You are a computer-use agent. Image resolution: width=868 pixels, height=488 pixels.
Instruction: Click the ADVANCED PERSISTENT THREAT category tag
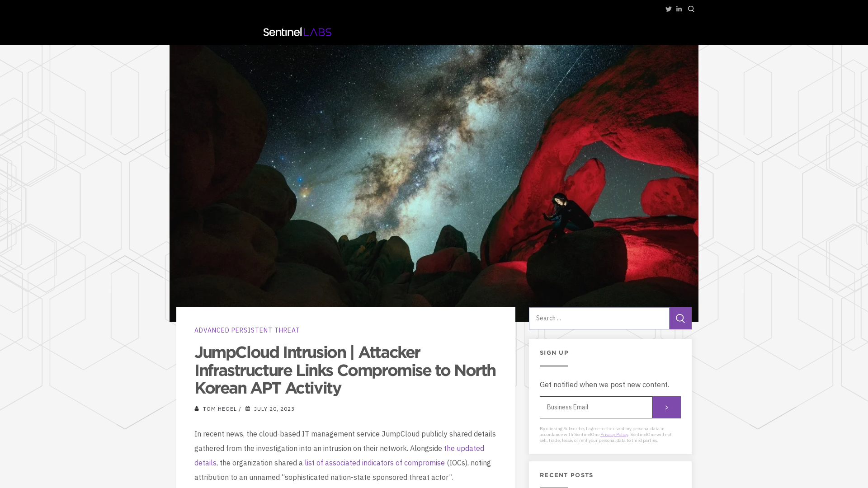[247, 330]
